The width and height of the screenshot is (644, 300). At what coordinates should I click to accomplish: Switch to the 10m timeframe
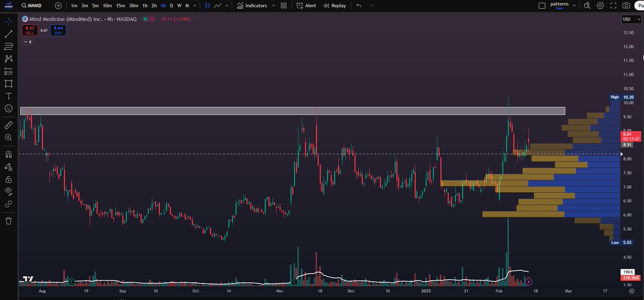[107, 5]
